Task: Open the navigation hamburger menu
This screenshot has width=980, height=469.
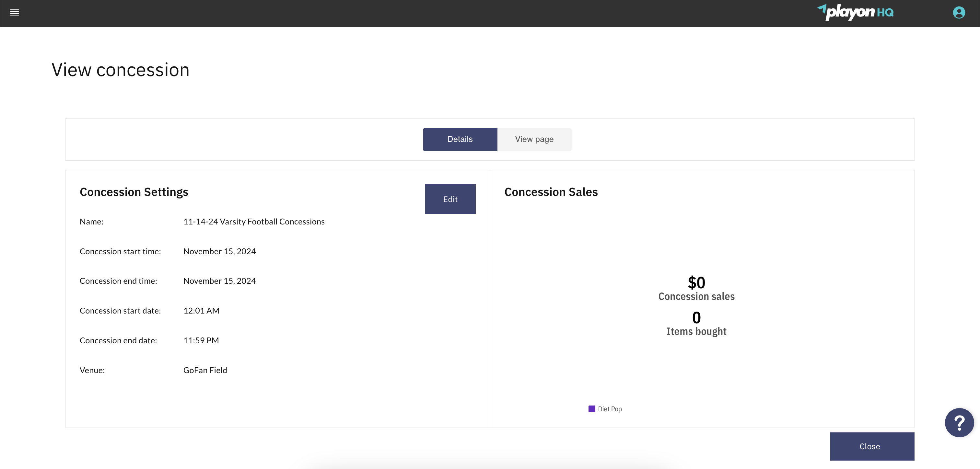Action: point(15,13)
